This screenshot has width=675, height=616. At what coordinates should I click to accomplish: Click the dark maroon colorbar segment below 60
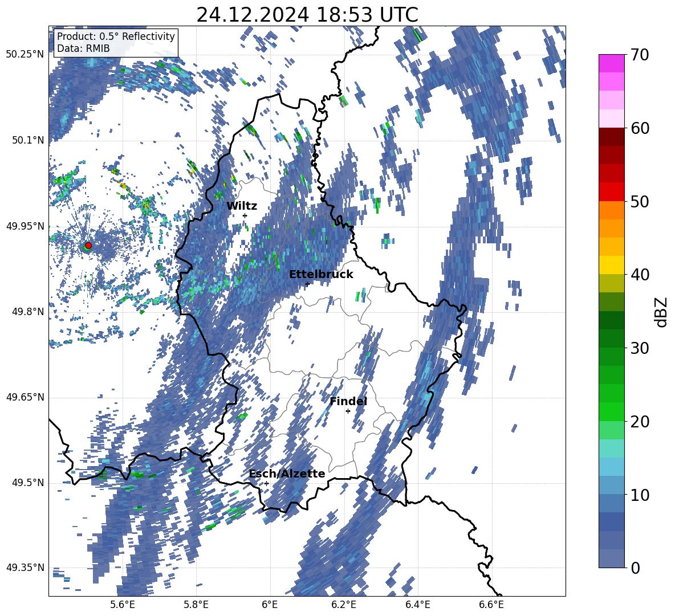click(611, 137)
